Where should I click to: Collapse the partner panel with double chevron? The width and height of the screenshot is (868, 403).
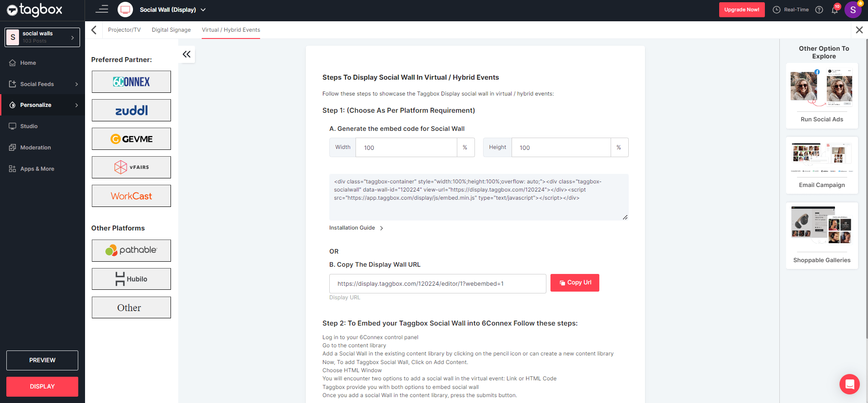tap(186, 54)
